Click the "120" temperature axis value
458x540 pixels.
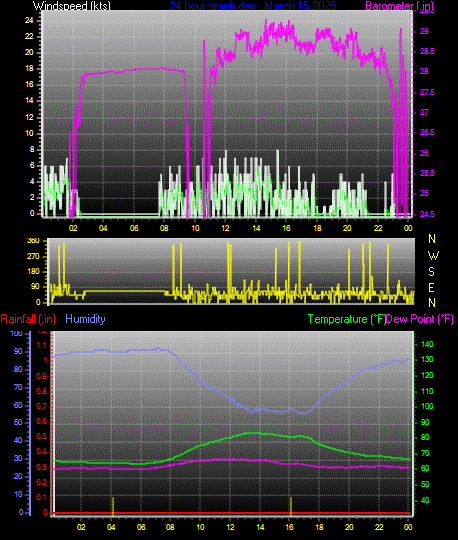pos(427,375)
